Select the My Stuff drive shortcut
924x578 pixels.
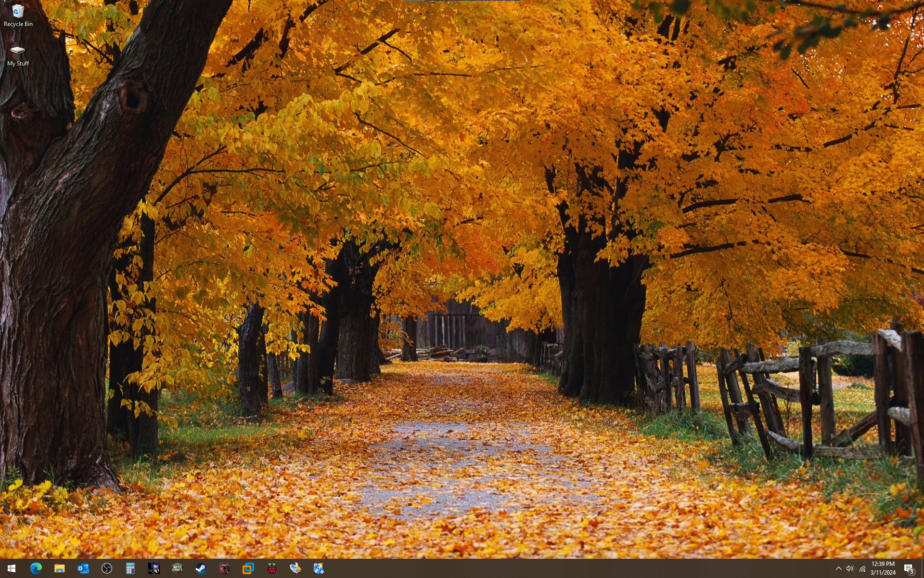[x=18, y=56]
